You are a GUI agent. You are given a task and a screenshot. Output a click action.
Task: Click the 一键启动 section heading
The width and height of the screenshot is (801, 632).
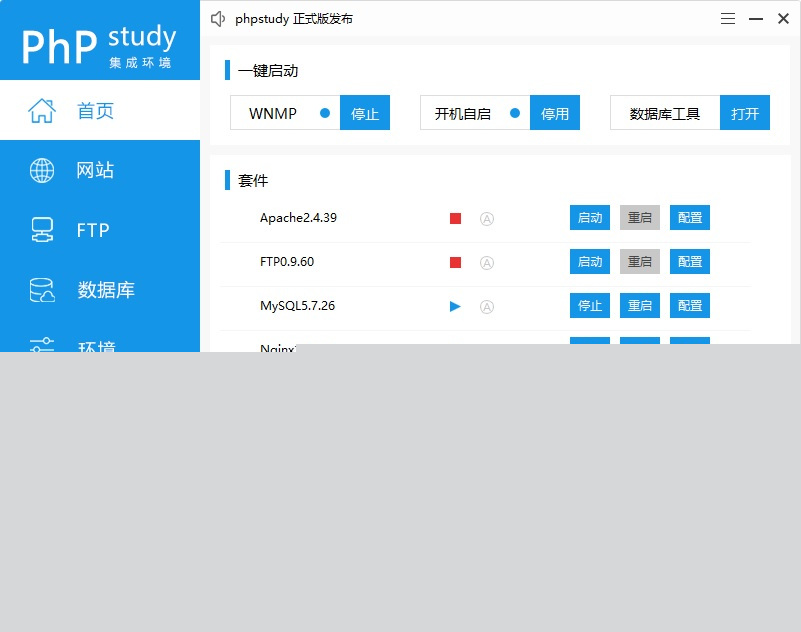pos(268,71)
